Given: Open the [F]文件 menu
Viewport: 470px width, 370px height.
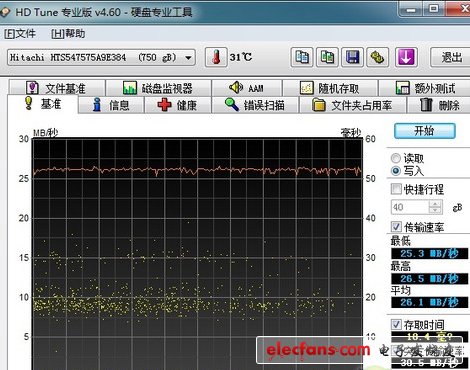Looking at the screenshot, I should click(x=20, y=34).
